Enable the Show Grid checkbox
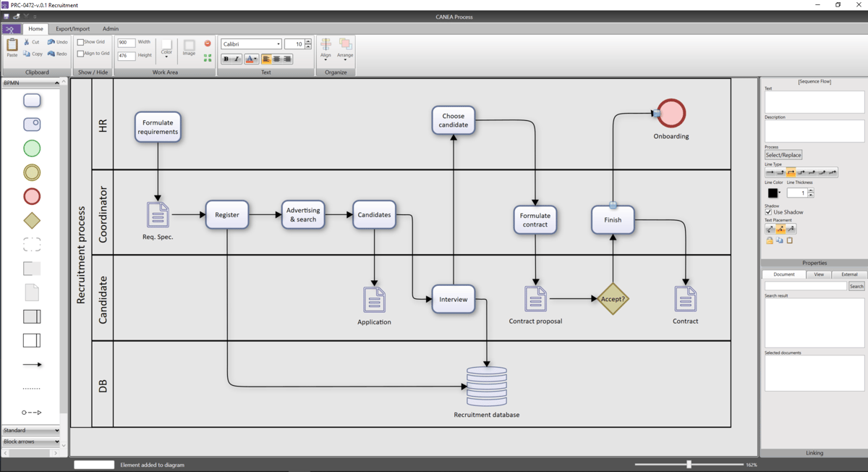The width and height of the screenshot is (868, 472). coord(82,42)
